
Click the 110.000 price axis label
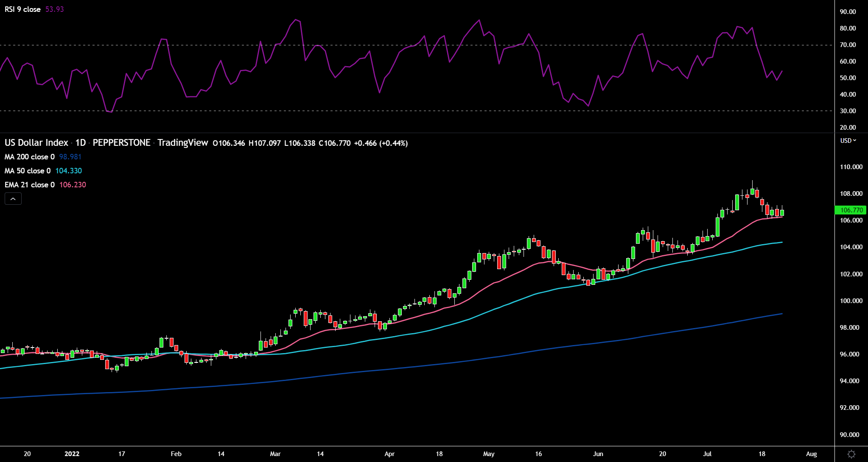(x=851, y=167)
